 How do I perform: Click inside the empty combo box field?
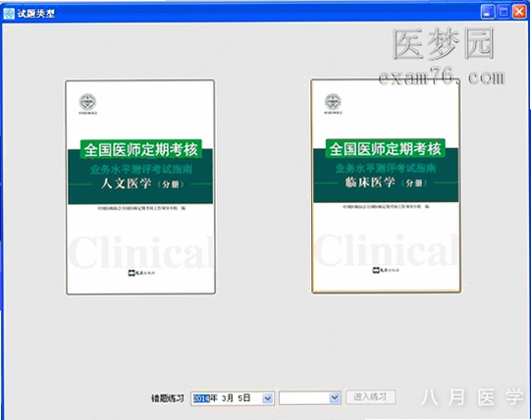tap(304, 398)
